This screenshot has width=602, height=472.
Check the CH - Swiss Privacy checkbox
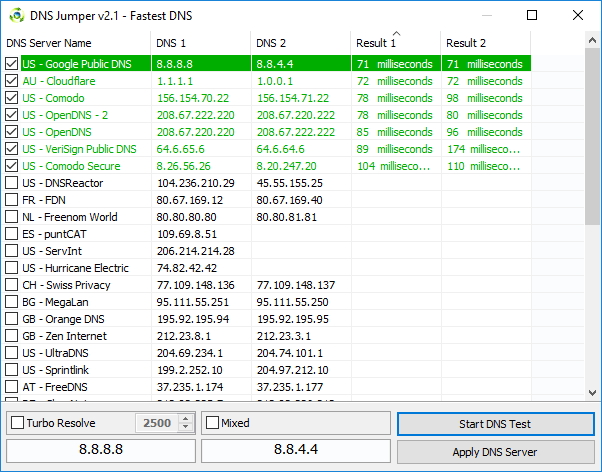12,285
